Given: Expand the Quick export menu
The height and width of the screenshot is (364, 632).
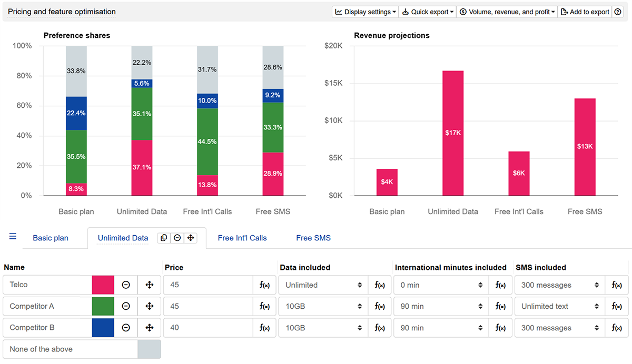Looking at the screenshot, I should 428,12.
